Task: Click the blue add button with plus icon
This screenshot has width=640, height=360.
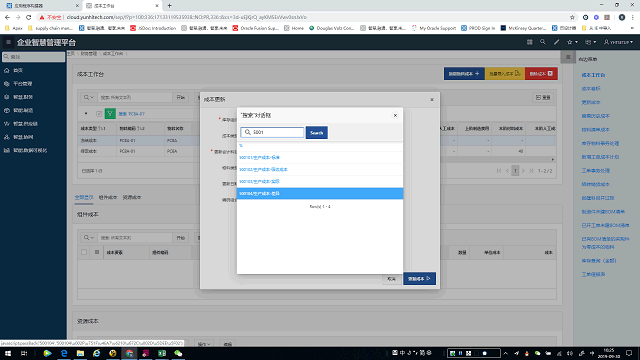Action: click(464, 74)
